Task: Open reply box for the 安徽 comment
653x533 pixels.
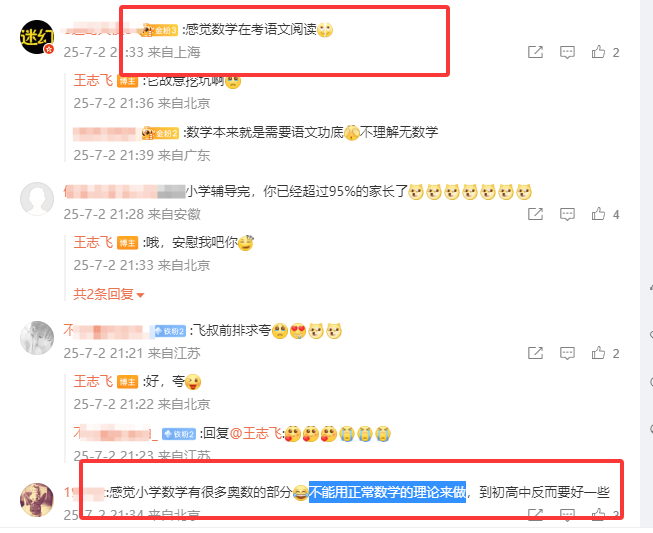Action: click(x=567, y=214)
